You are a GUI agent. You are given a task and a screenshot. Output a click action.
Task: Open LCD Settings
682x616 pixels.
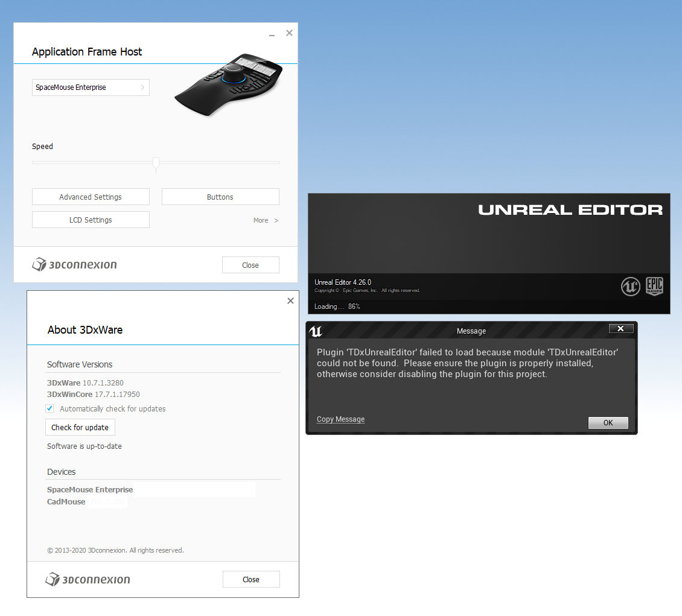pyautogui.click(x=91, y=220)
